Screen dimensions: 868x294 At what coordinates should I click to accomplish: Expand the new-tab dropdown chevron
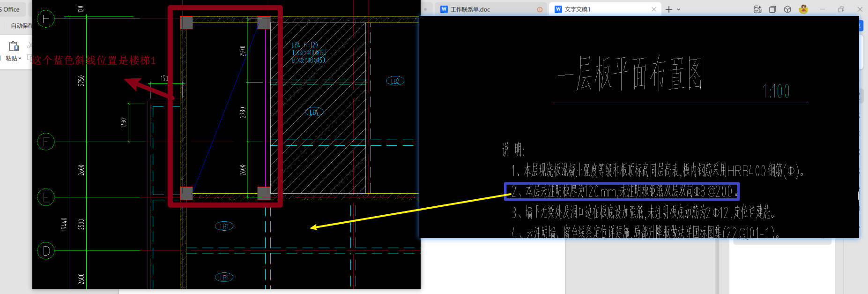click(678, 9)
